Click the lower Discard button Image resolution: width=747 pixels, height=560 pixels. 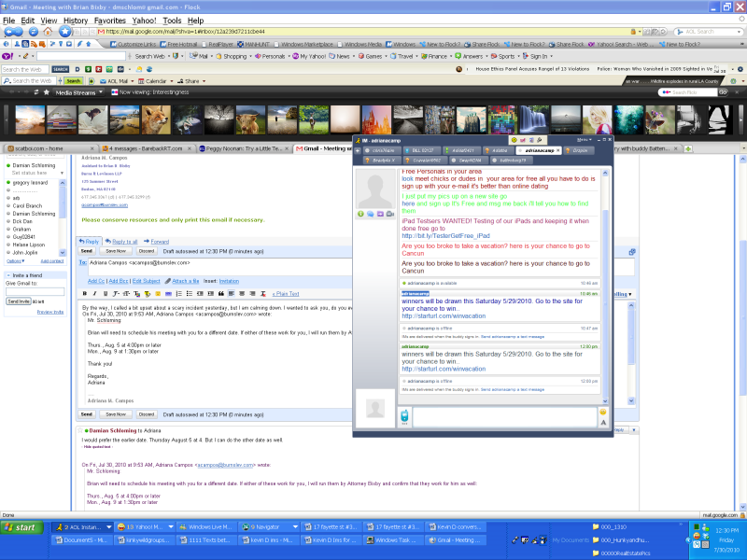click(147, 414)
